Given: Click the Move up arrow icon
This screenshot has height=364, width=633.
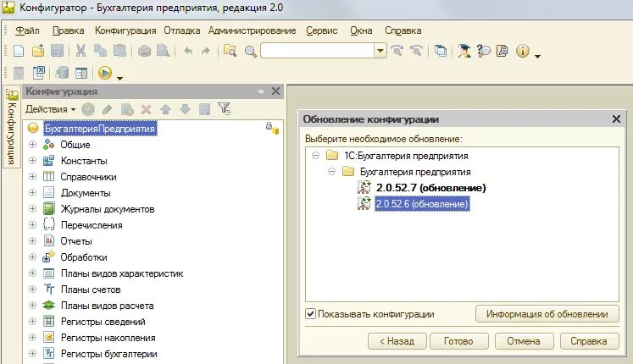Looking at the screenshot, I should coord(165,109).
